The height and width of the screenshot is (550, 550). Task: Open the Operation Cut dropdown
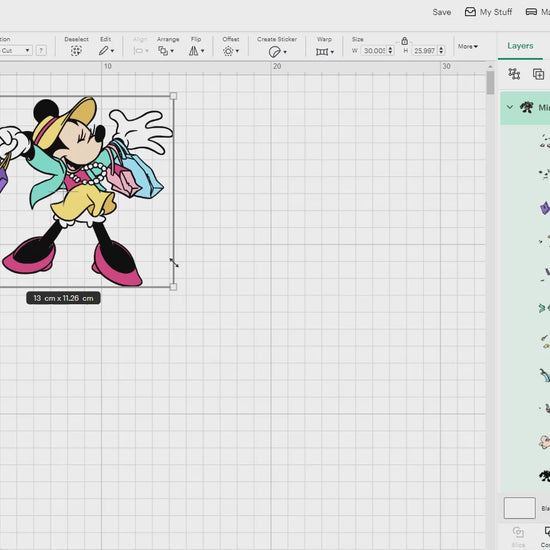coord(15,51)
